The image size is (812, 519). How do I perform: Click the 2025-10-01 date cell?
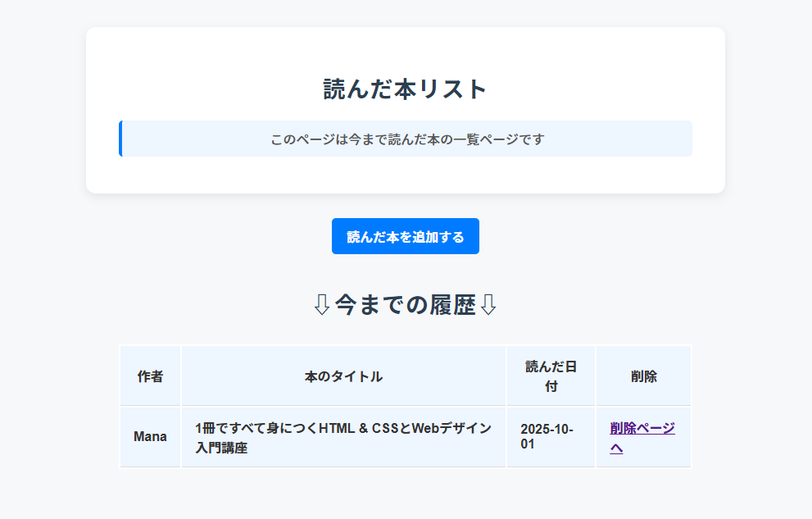coord(547,437)
